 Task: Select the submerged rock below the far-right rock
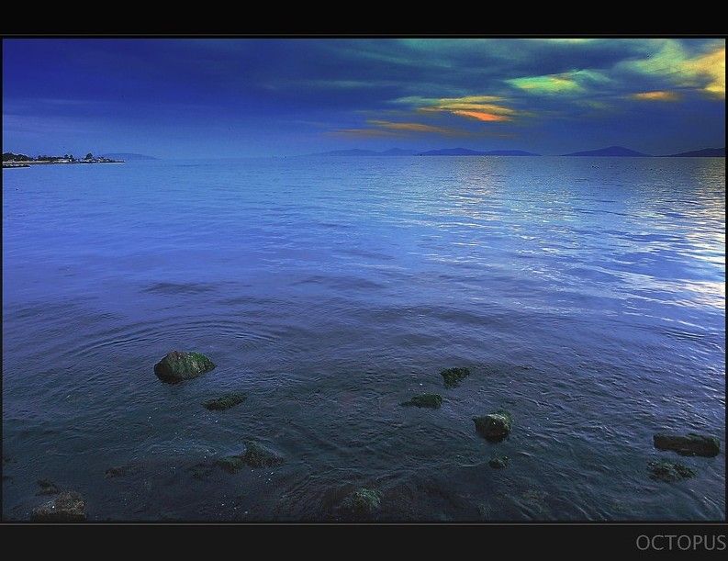pyautogui.click(x=671, y=471)
